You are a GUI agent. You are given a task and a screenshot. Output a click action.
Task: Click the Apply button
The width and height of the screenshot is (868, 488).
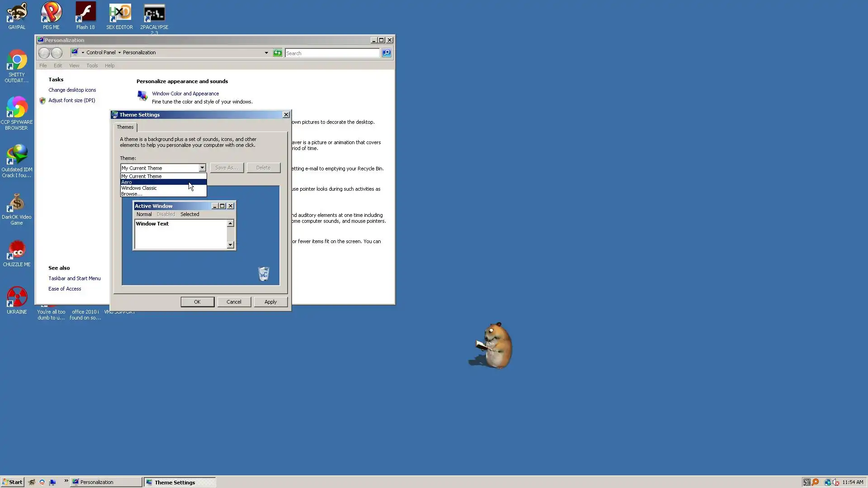[x=270, y=302]
